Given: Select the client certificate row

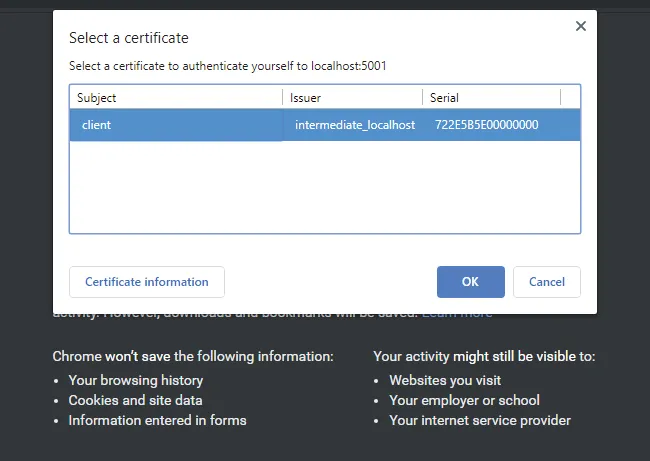Looking at the screenshot, I should point(175,125).
